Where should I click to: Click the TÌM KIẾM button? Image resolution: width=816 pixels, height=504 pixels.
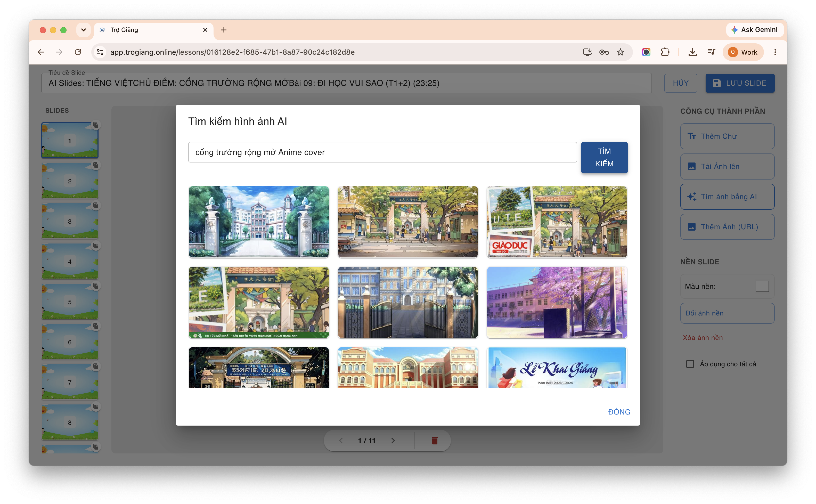coord(604,158)
